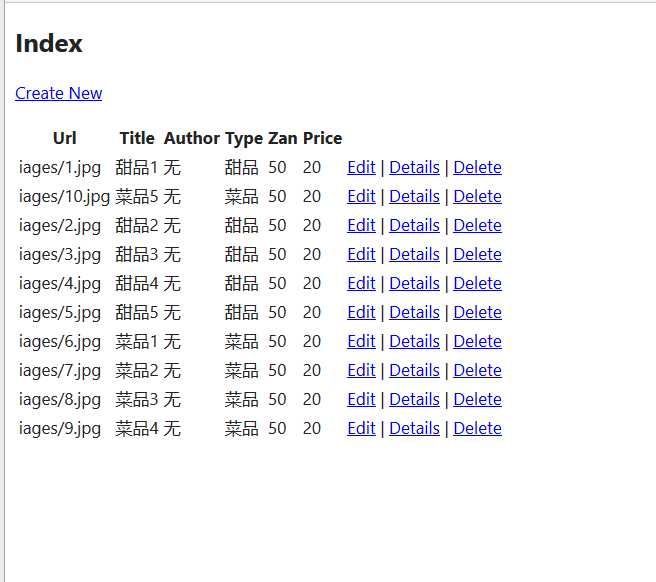Delete the 甜品2 entry
656x582 pixels.
click(x=477, y=225)
